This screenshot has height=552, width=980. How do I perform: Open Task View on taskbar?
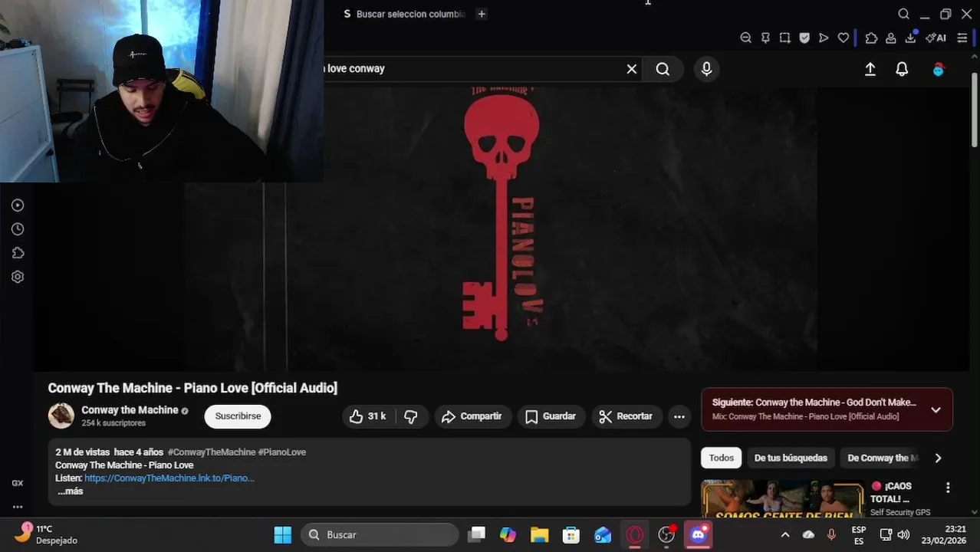click(x=477, y=534)
